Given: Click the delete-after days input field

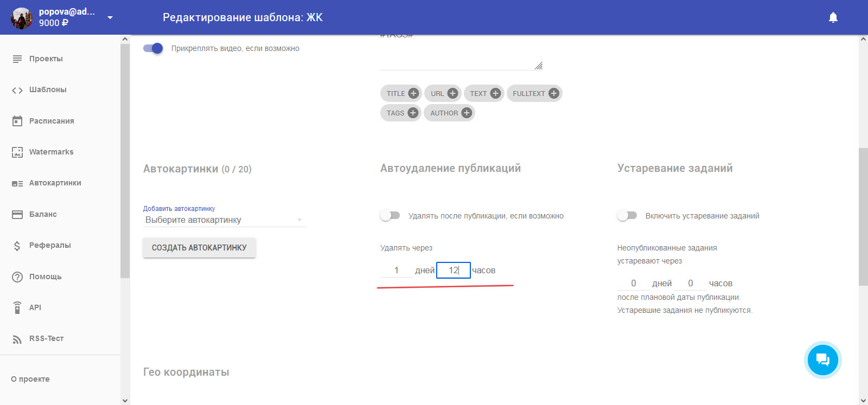Looking at the screenshot, I should pos(397,270).
